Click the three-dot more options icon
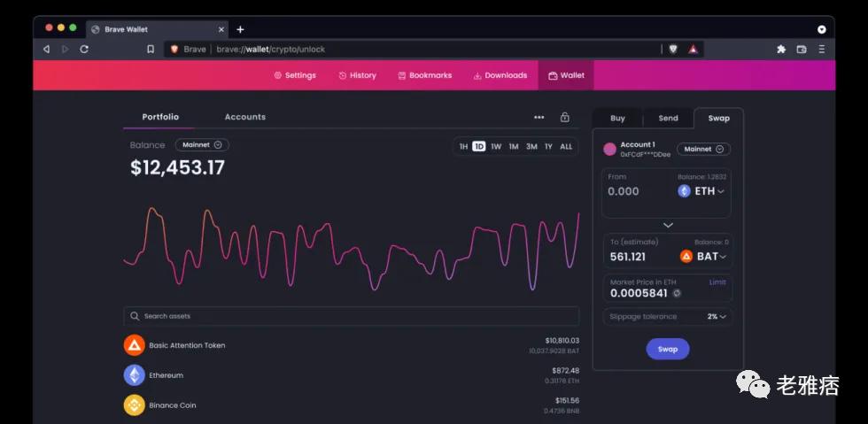868x424 pixels. point(539,118)
